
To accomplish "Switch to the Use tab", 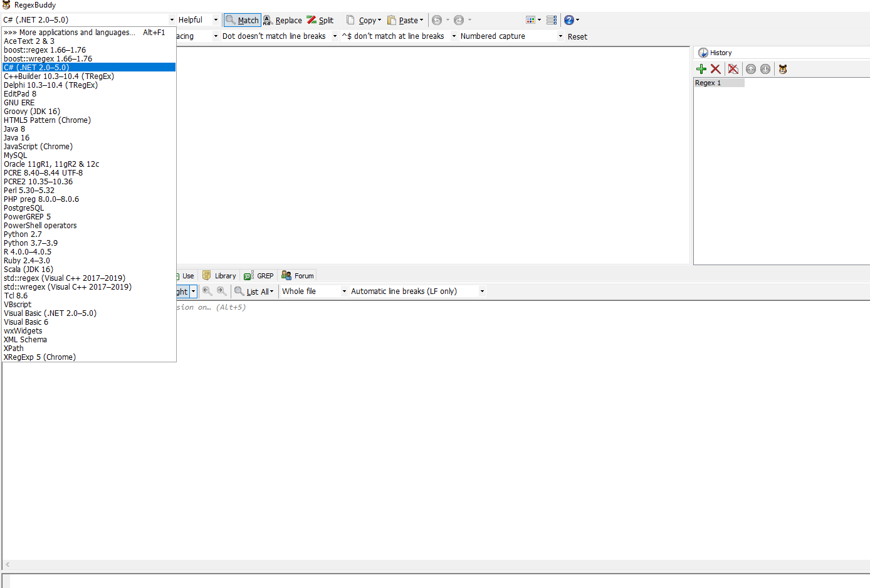I will pyautogui.click(x=187, y=276).
